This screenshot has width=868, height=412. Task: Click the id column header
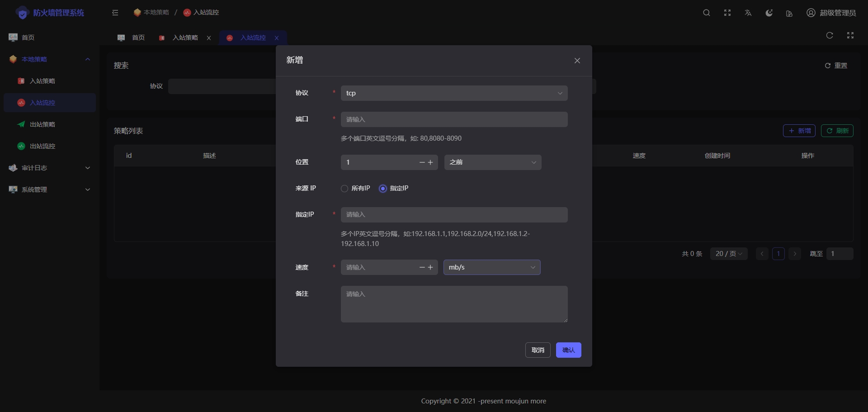[x=129, y=156]
